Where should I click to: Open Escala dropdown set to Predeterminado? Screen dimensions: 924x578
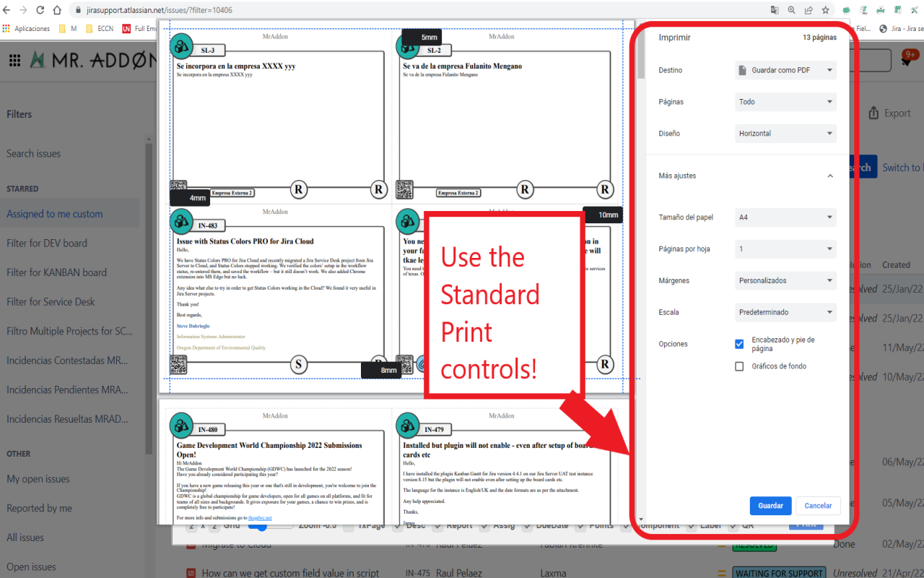coord(785,312)
